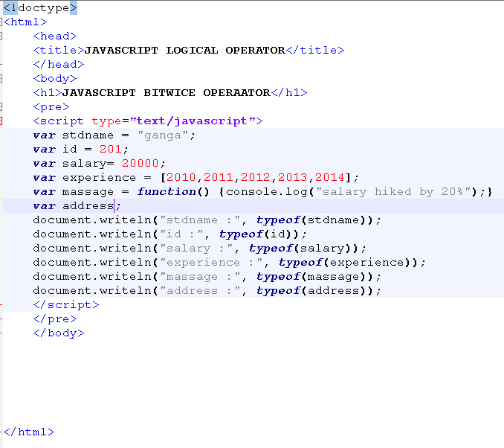Collapse the html tag fold marker
Image resolution: width=504 pixels, height=448 pixels.
[1, 22]
